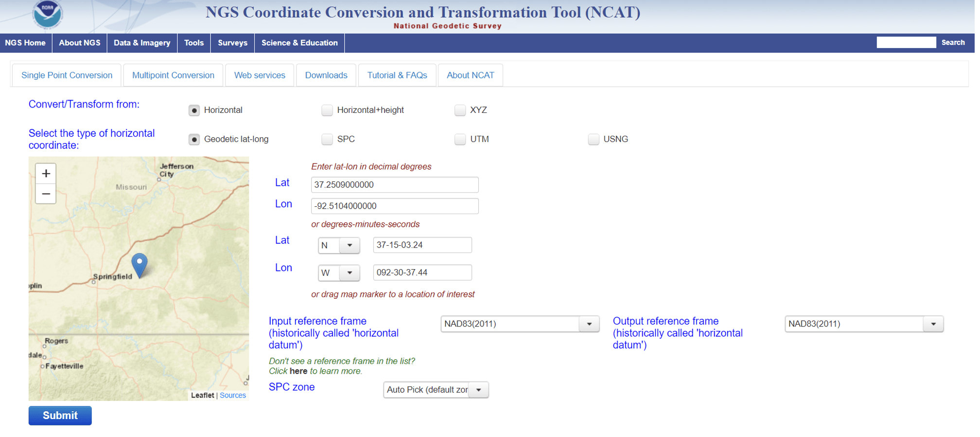Click the blue map marker pin

click(x=140, y=265)
